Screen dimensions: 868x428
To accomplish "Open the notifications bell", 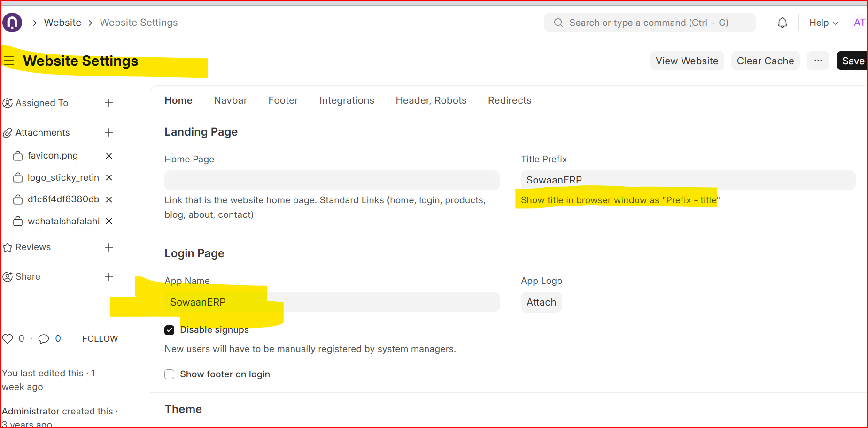I will [x=782, y=23].
